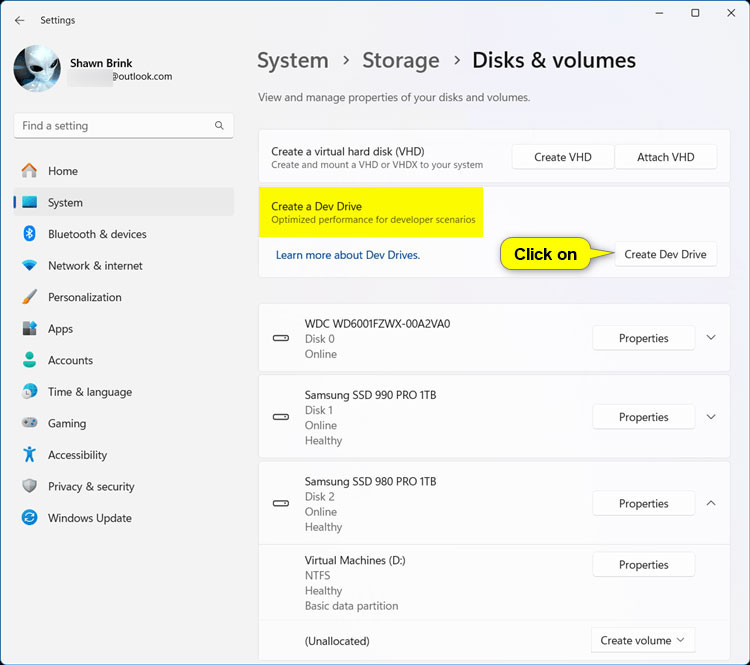Open Learn more about Dev Drives link
The width and height of the screenshot is (750, 665).
tap(348, 255)
